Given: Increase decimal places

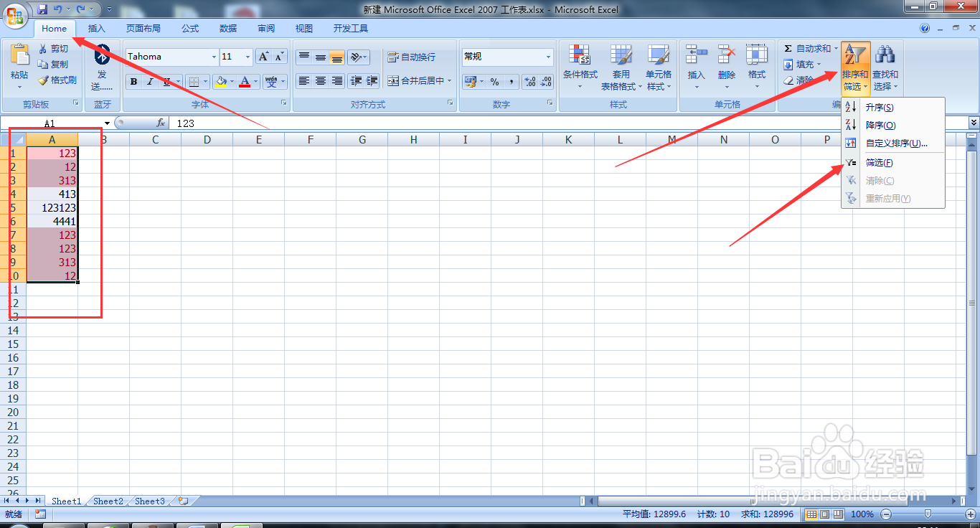Looking at the screenshot, I should 530,82.
